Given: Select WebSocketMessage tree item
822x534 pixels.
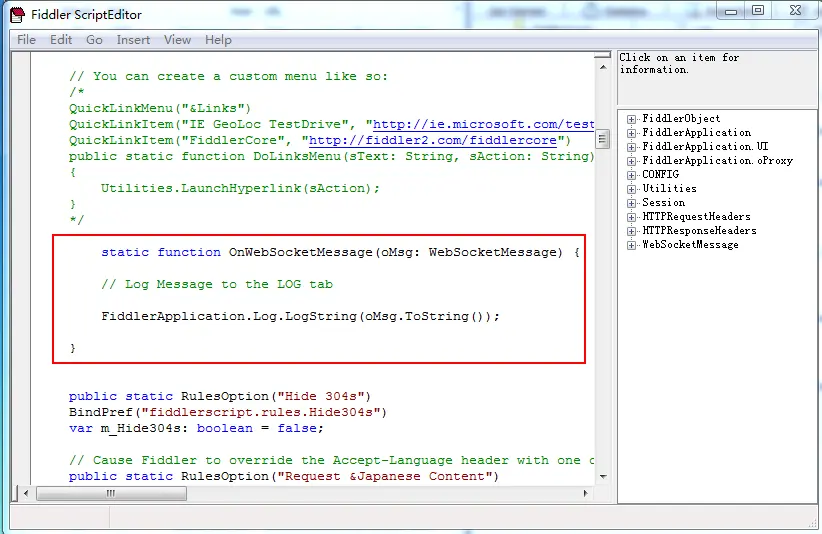Looking at the screenshot, I should (690, 245).
